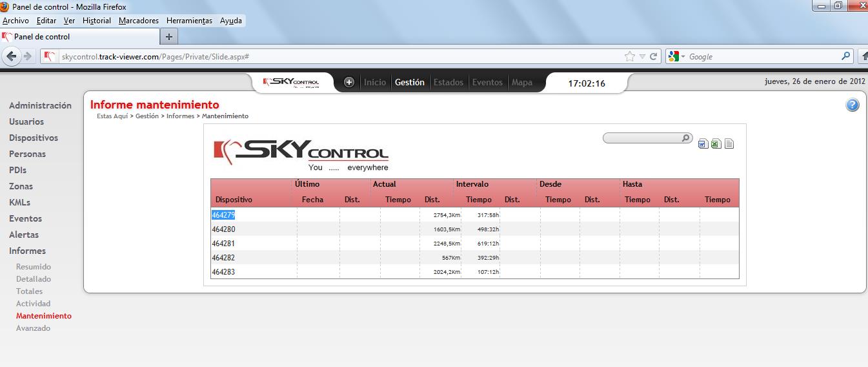Export the report to Word
The width and height of the screenshot is (868, 367).
click(x=703, y=143)
